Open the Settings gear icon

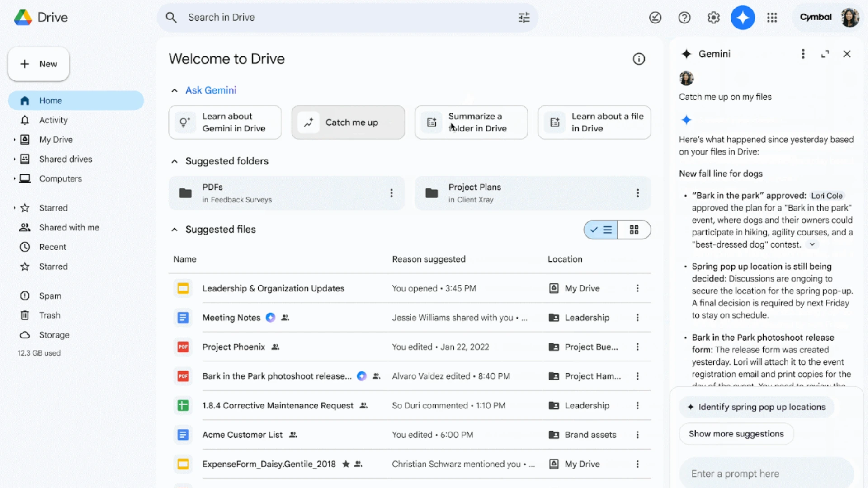[713, 18]
